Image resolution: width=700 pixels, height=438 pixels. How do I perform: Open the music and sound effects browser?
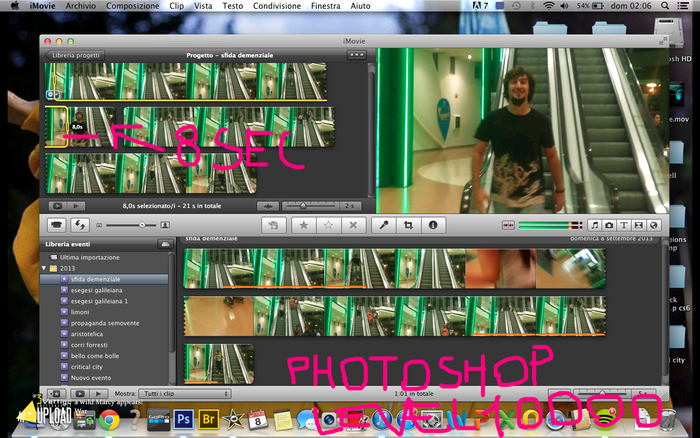594,225
